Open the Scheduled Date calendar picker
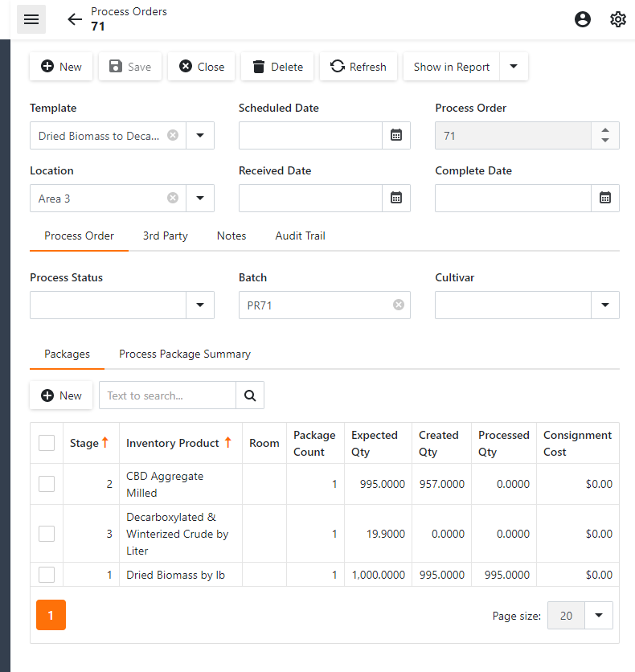635x672 pixels. pos(395,135)
